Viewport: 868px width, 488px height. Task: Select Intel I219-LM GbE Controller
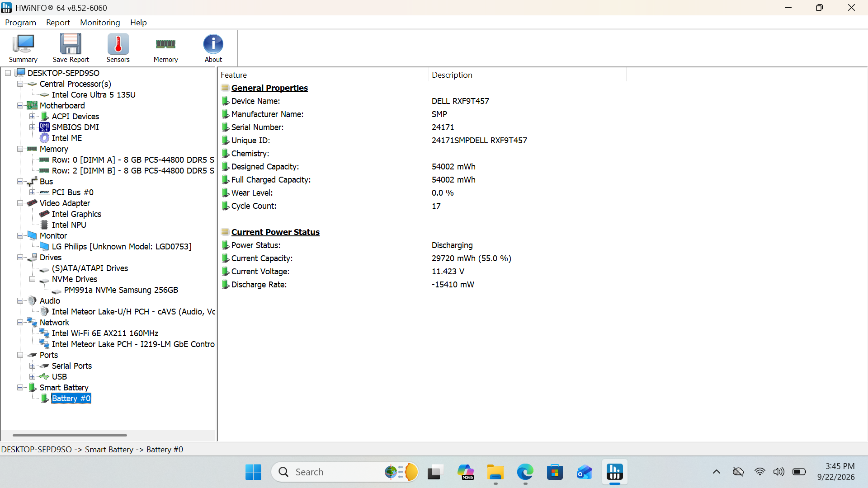point(133,344)
